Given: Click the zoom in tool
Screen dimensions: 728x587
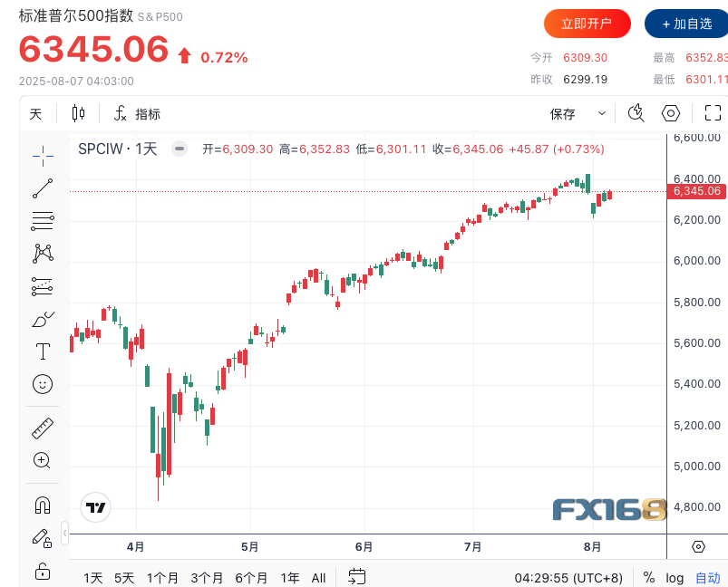Looking at the screenshot, I should (x=43, y=460).
